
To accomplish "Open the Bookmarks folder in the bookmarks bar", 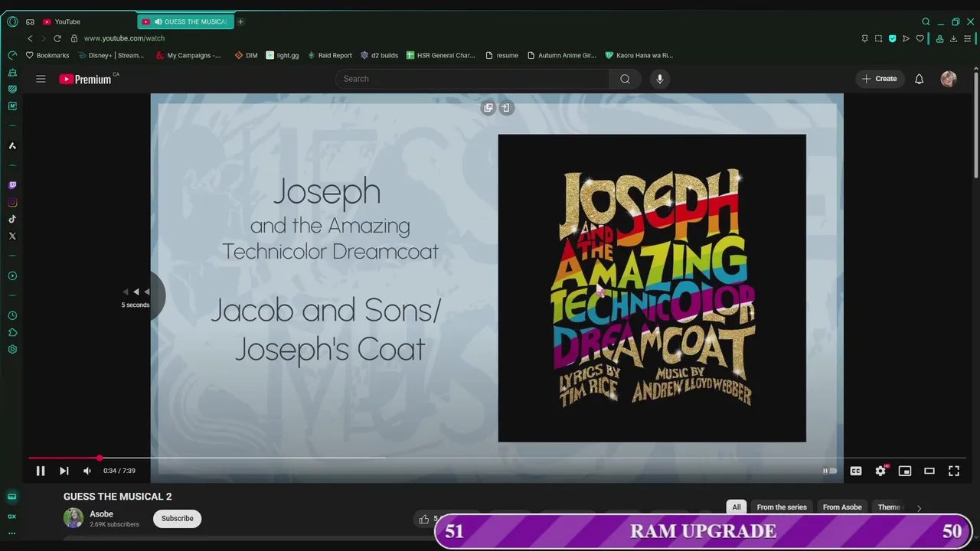I will 47,55.
